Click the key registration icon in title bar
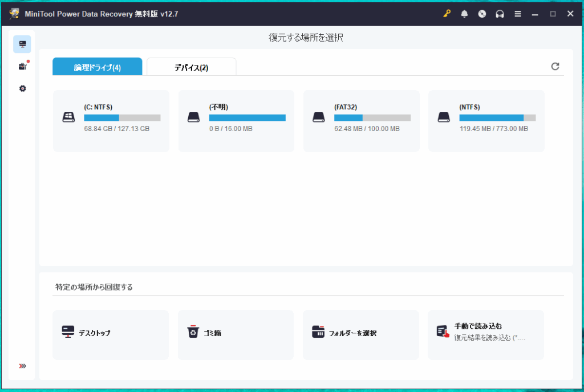The image size is (584, 392). [447, 14]
